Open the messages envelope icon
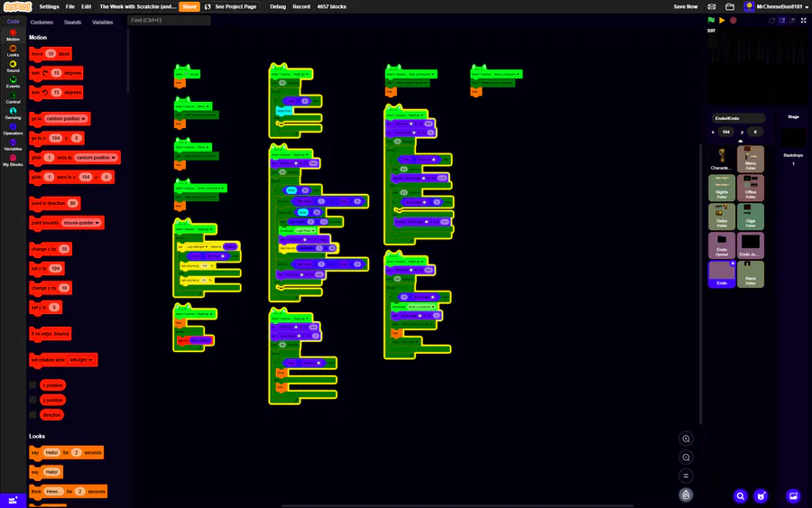This screenshot has height=508, width=812. [x=712, y=6]
